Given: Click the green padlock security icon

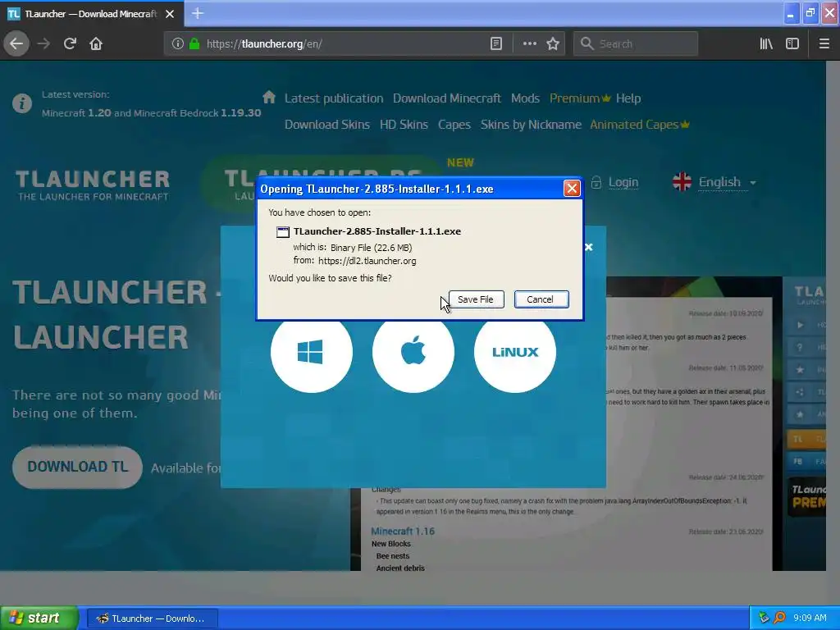Looking at the screenshot, I should 194,44.
